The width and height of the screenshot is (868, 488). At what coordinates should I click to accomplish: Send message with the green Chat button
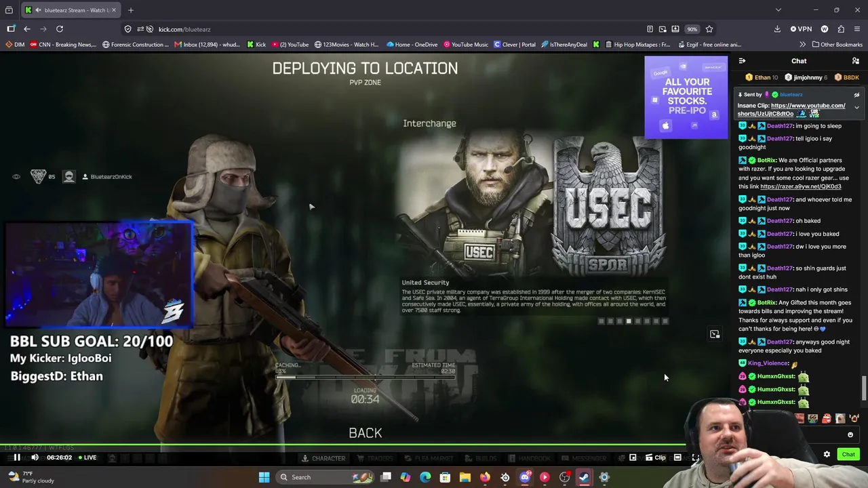[848, 455]
